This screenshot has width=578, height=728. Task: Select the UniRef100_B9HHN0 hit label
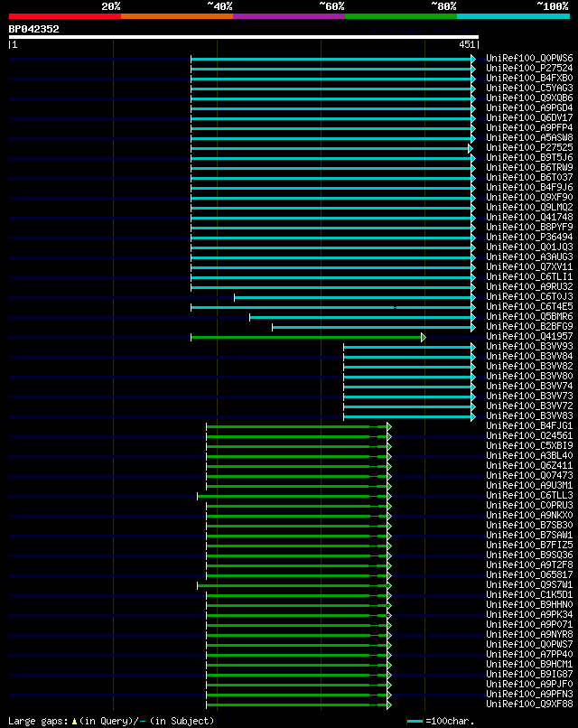[x=529, y=604]
